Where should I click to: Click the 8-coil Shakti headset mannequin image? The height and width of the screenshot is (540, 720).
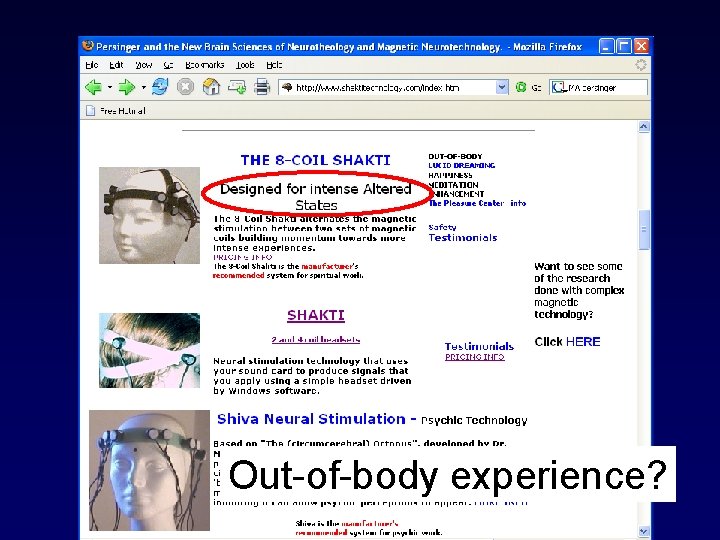pos(149,215)
